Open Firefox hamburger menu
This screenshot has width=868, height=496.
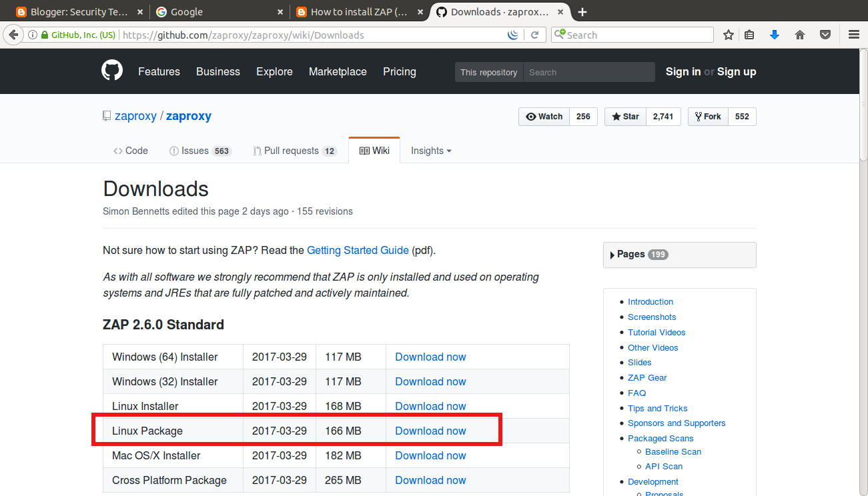point(854,35)
